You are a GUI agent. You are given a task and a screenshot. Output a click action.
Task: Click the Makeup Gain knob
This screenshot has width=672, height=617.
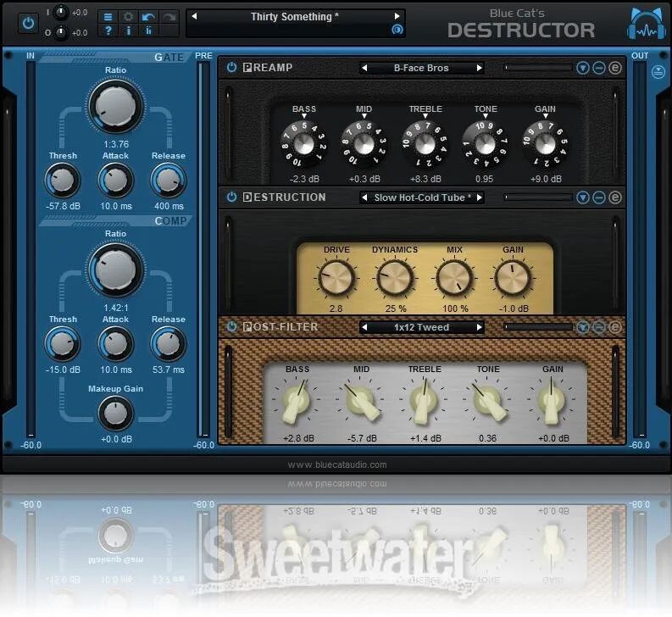tap(116, 414)
